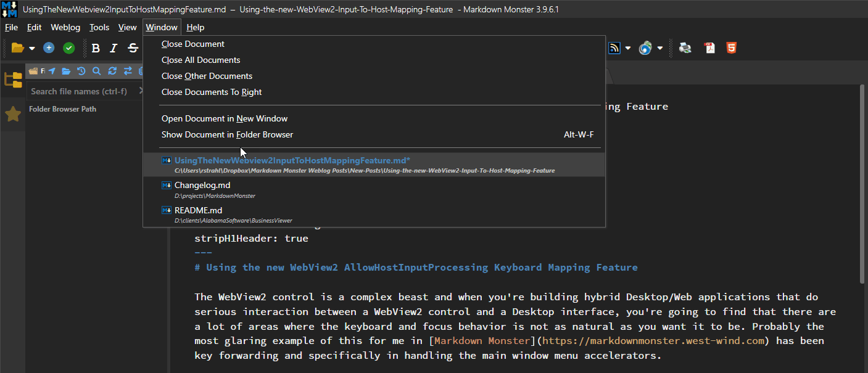This screenshot has height=373, width=868.
Task: Expand the dropdown next to the swirl icon
Action: click(x=660, y=48)
